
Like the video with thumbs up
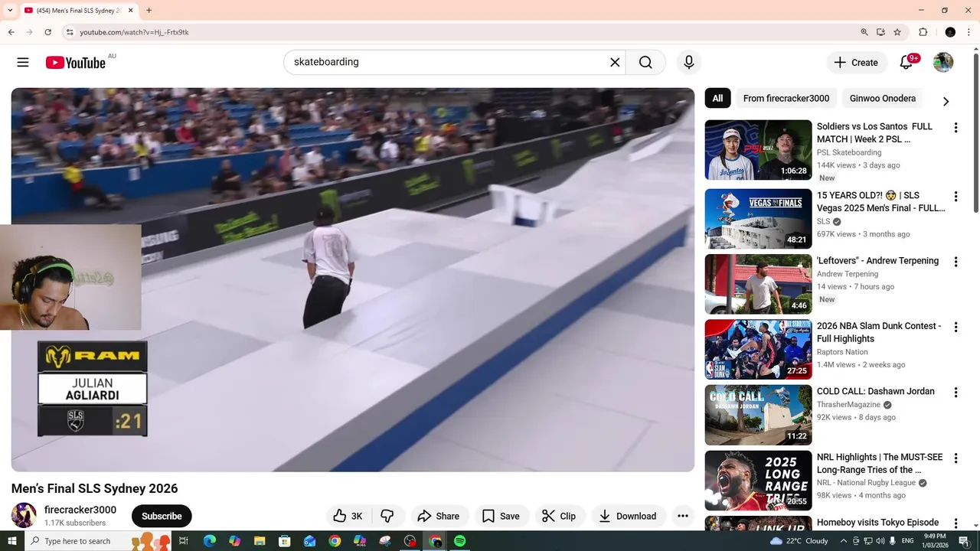click(x=349, y=516)
